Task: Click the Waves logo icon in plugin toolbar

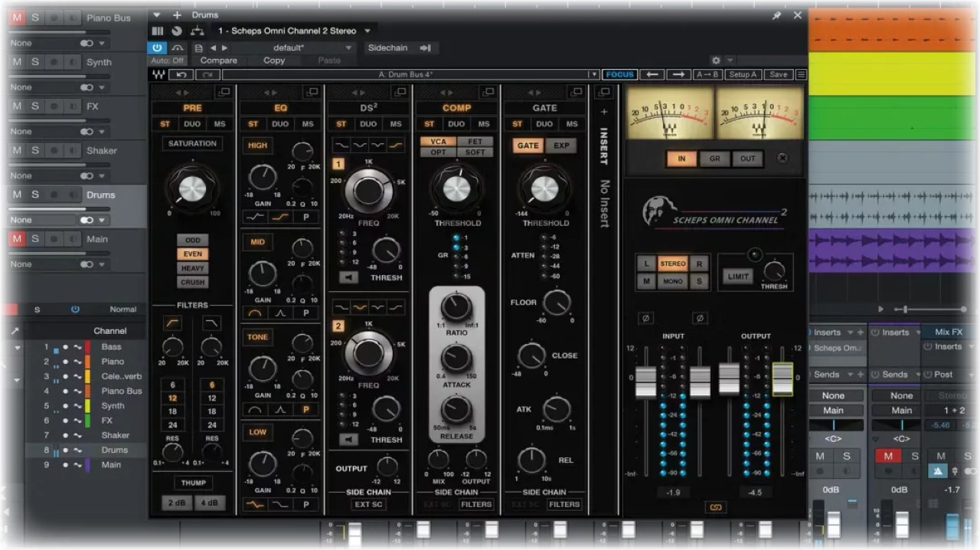Action: click(x=158, y=74)
